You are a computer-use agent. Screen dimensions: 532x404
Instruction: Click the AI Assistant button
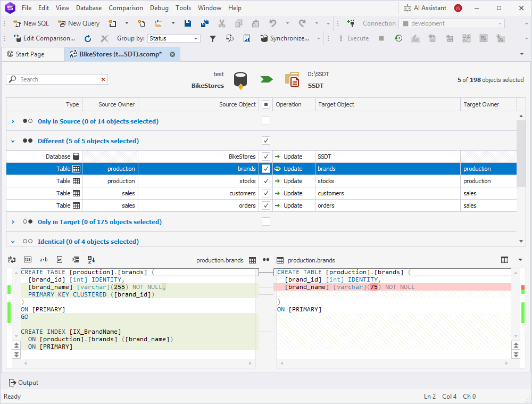coord(425,8)
